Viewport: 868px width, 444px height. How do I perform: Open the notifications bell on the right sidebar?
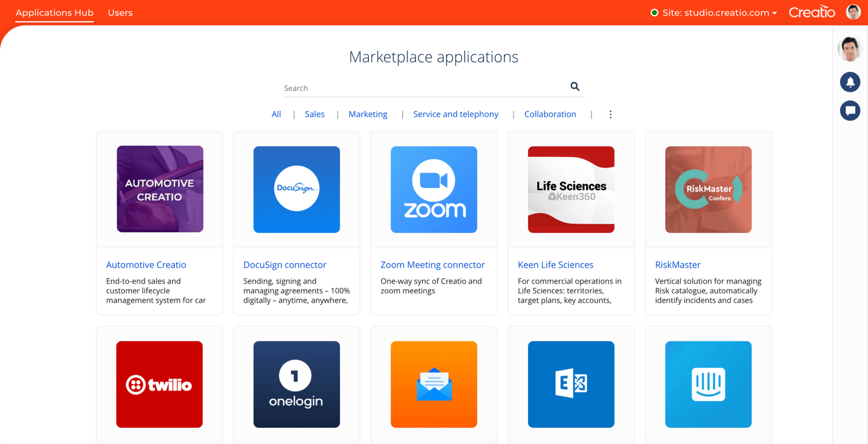pos(851,82)
